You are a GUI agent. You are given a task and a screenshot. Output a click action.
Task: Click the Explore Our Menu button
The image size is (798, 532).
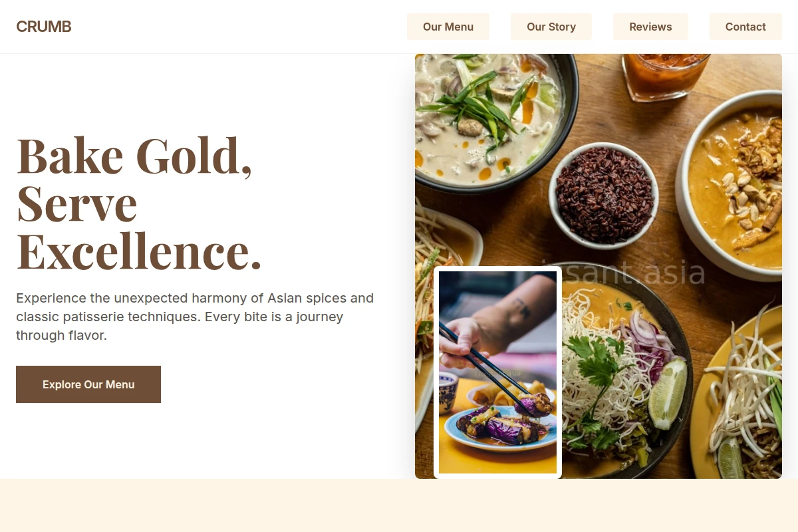(88, 384)
